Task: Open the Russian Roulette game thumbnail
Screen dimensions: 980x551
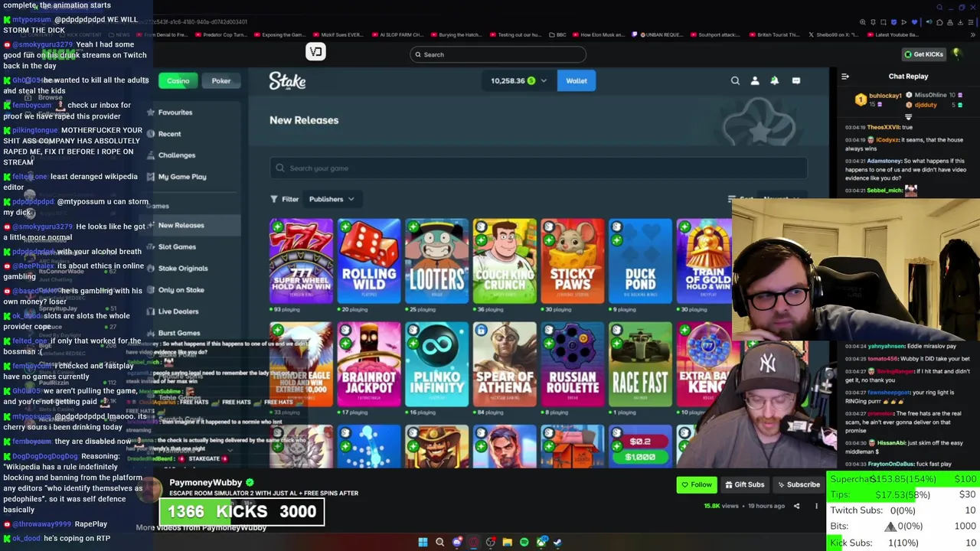Action: click(573, 364)
